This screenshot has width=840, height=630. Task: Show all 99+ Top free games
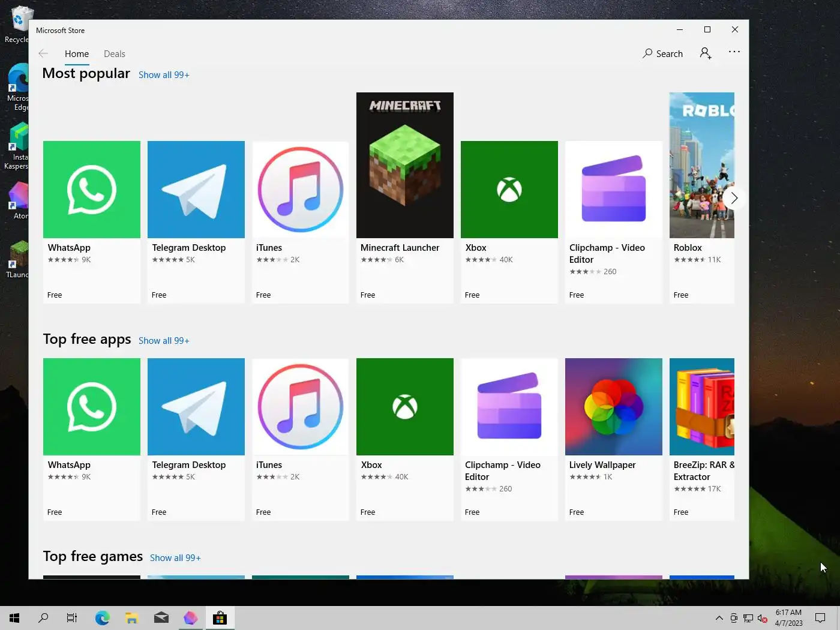coord(175,558)
